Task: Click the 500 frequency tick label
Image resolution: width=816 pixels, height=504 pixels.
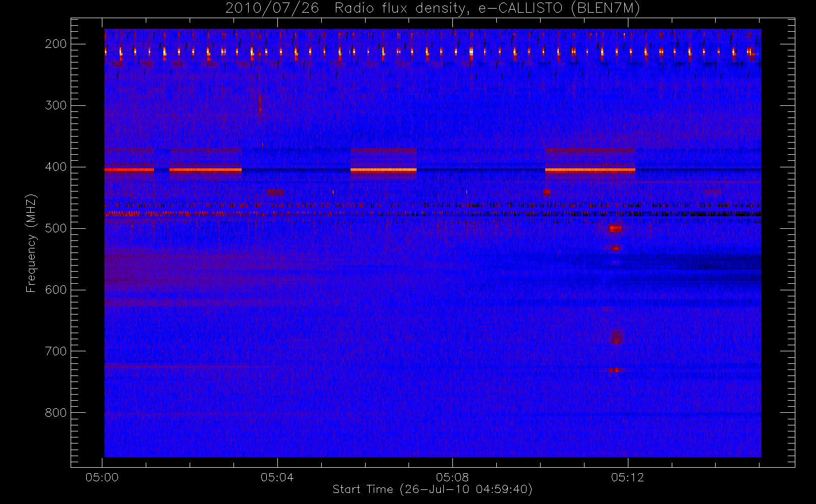Action: click(55, 228)
